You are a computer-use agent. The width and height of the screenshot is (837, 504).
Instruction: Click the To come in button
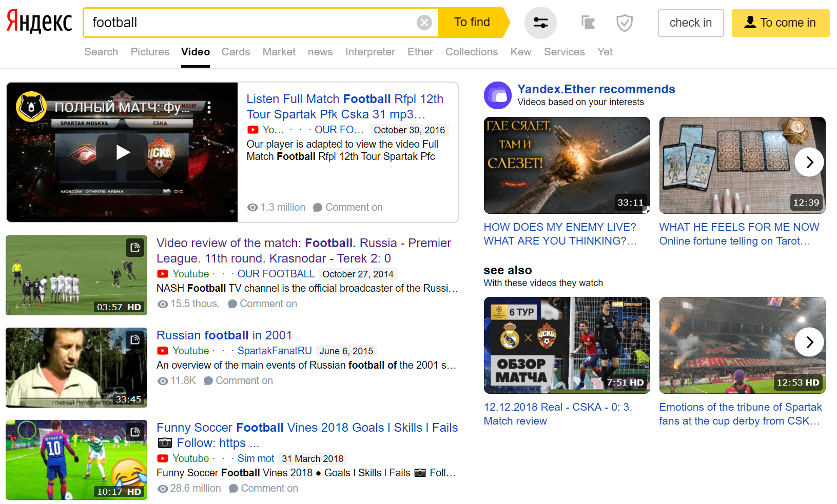point(781,23)
